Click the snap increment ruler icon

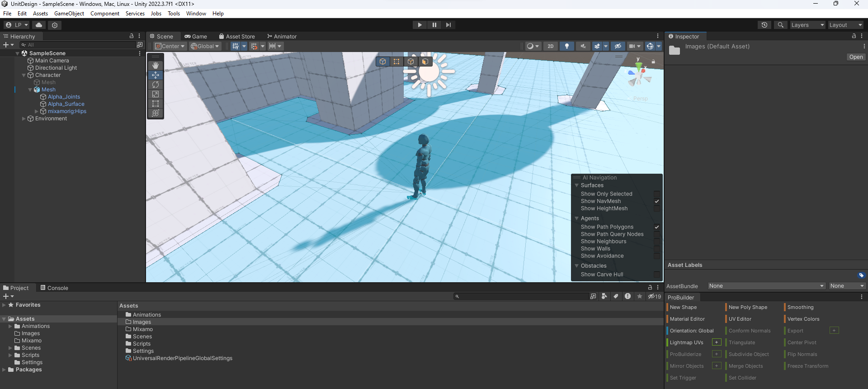pos(272,46)
